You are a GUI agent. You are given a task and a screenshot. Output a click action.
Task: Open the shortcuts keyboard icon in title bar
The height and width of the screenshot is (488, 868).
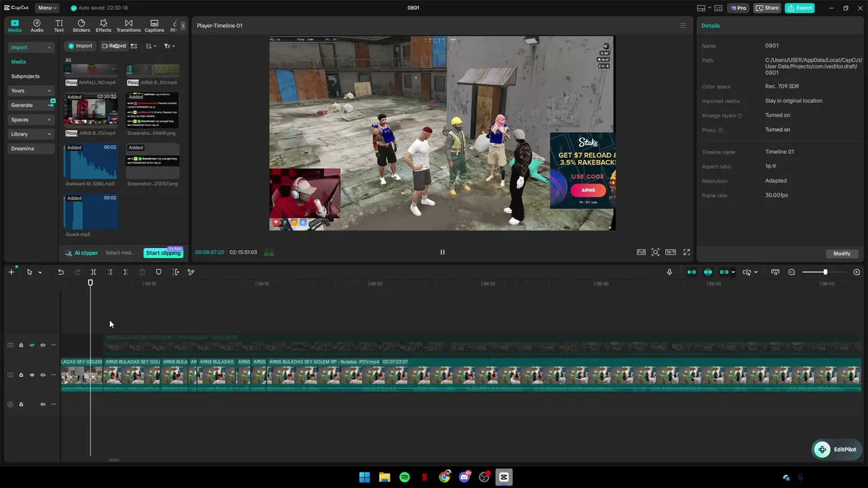tap(719, 8)
